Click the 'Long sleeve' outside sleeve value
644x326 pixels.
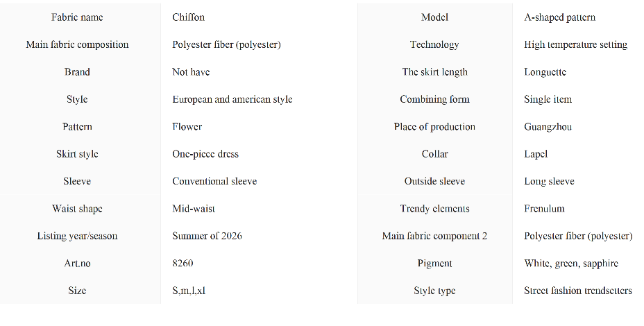[x=549, y=181]
